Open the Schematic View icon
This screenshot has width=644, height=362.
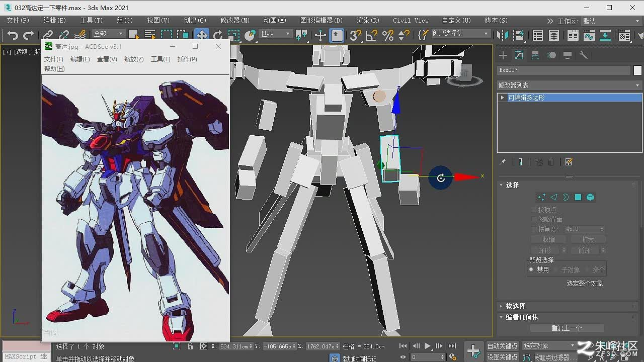point(605,35)
